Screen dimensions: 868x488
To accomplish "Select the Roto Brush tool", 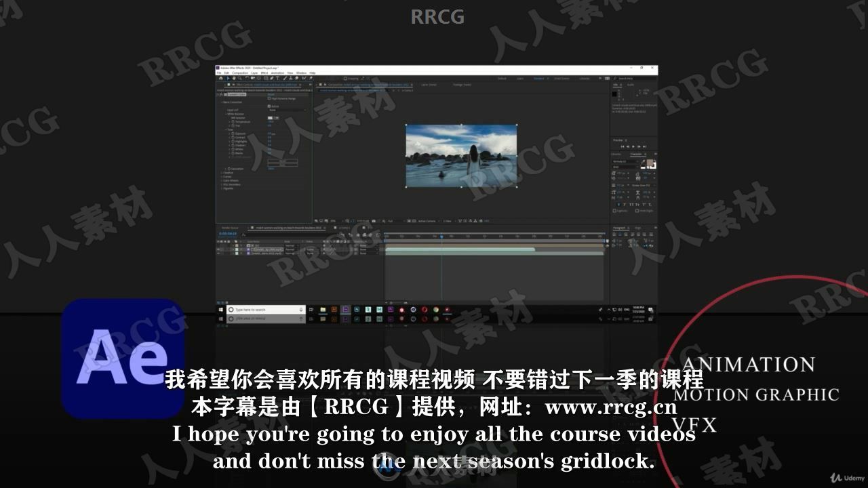I will pos(304,78).
